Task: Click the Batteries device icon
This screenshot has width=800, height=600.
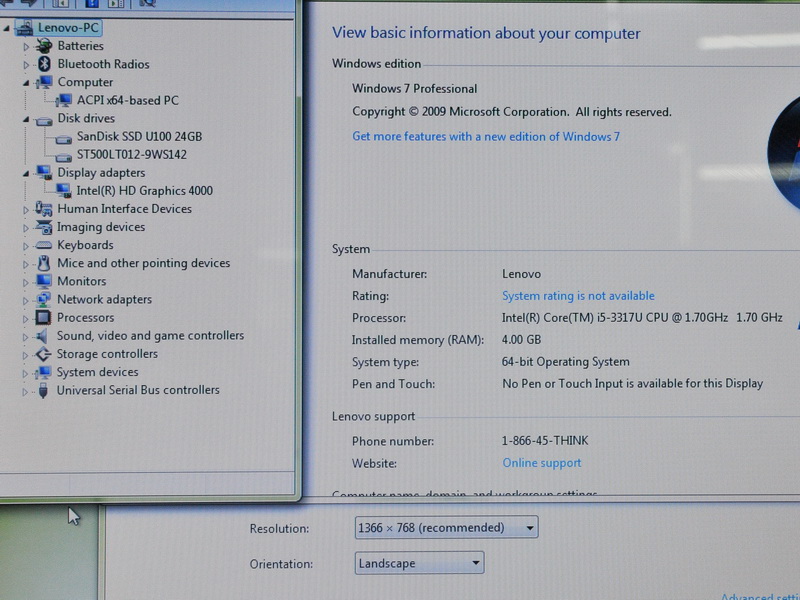Action: point(44,46)
